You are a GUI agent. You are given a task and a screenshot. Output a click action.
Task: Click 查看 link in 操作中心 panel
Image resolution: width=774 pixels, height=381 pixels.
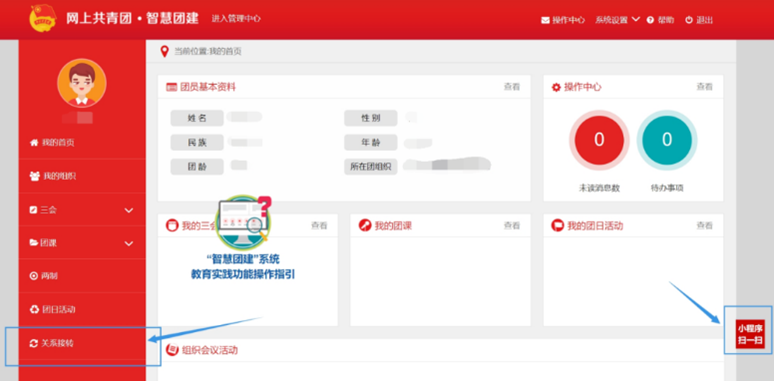click(x=704, y=87)
